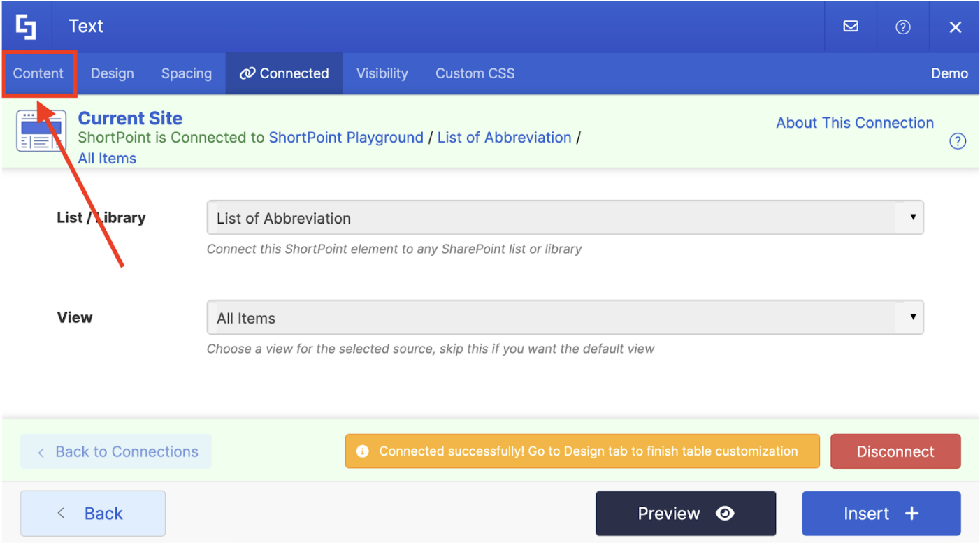980x545 pixels.
Task: Click the Current Site heading
Action: click(x=130, y=118)
